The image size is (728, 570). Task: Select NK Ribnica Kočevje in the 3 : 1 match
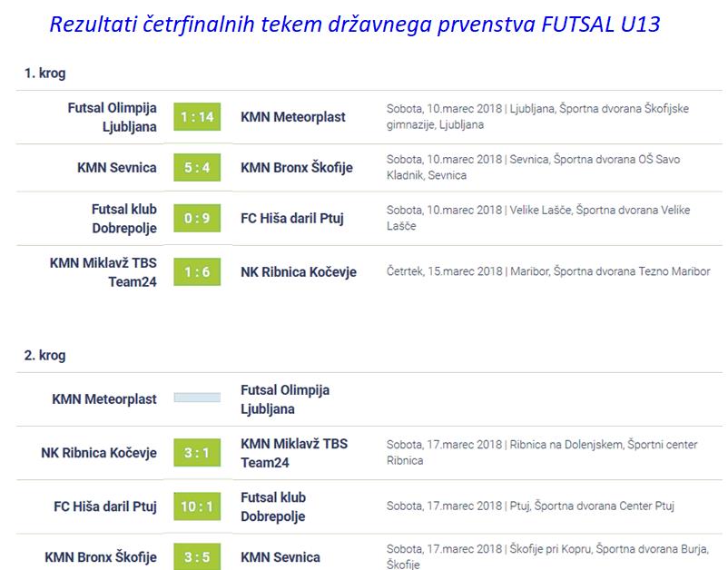tap(99, 453)
